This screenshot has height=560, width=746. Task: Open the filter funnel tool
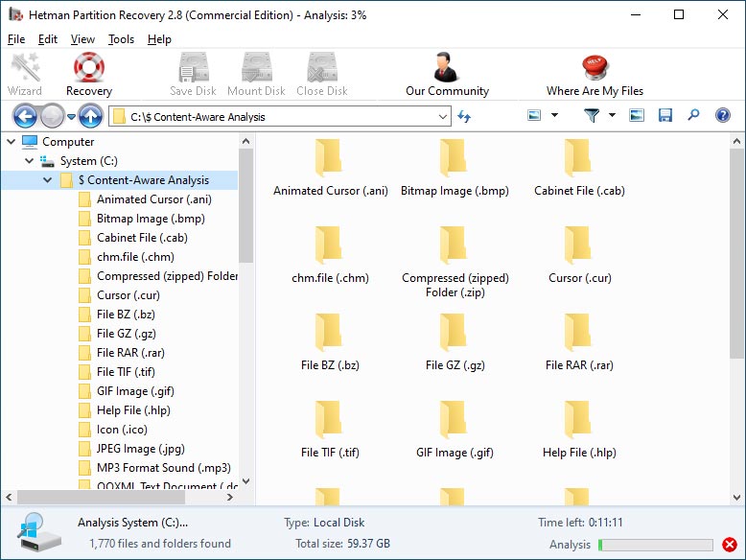(592, 115)
